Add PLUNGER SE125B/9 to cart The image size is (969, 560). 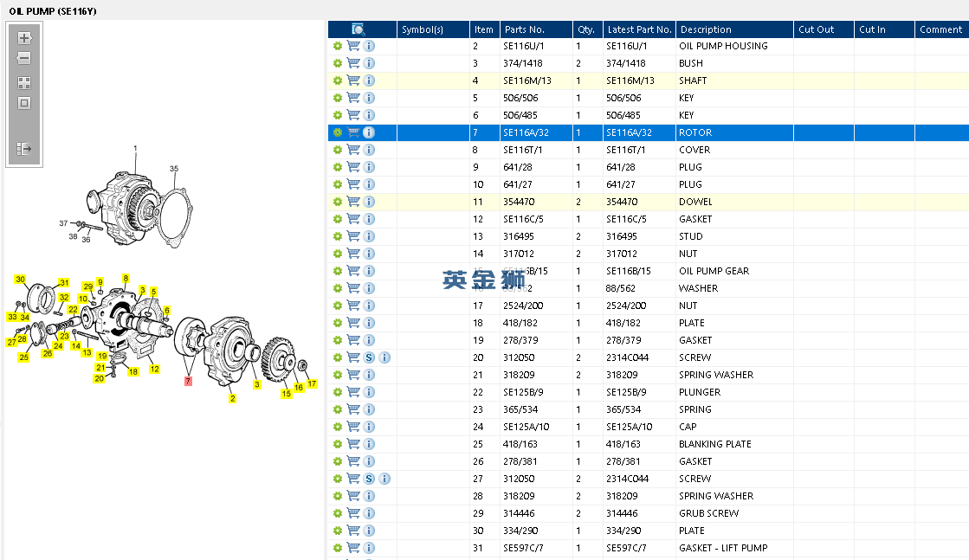[x=353, y=392]
